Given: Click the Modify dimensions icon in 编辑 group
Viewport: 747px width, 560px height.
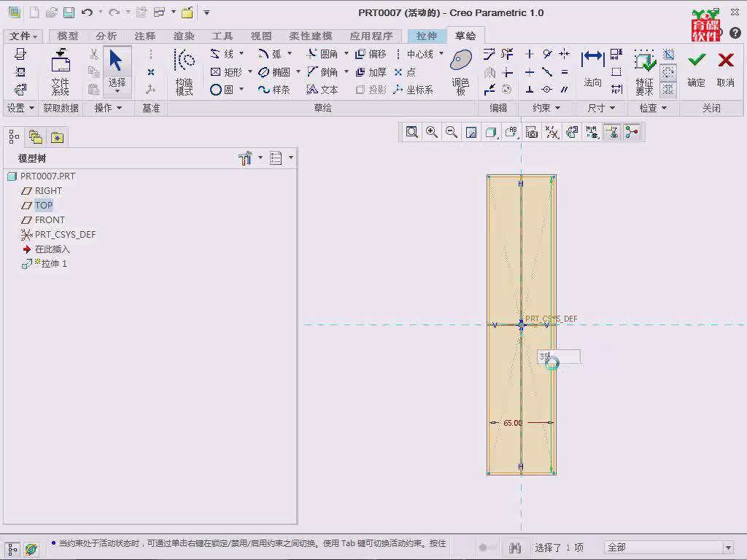Looking at the screenshot, I should point(489,54).
